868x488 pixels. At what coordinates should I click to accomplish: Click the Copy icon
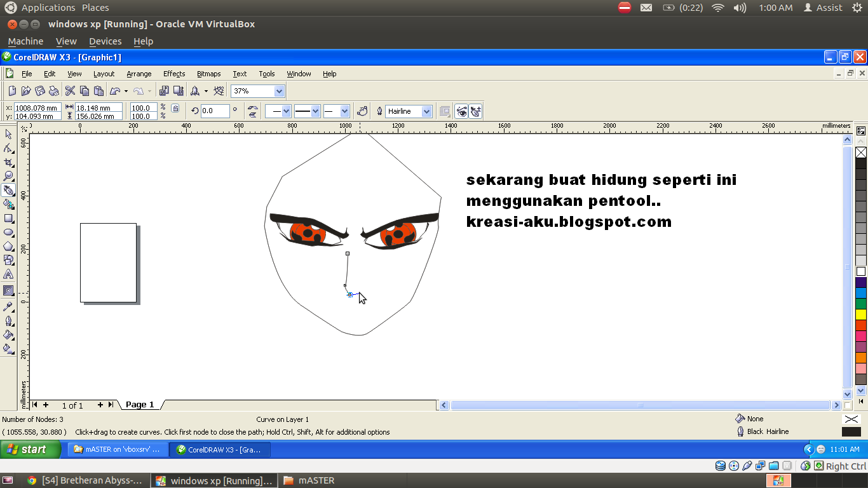pos(85,91)
